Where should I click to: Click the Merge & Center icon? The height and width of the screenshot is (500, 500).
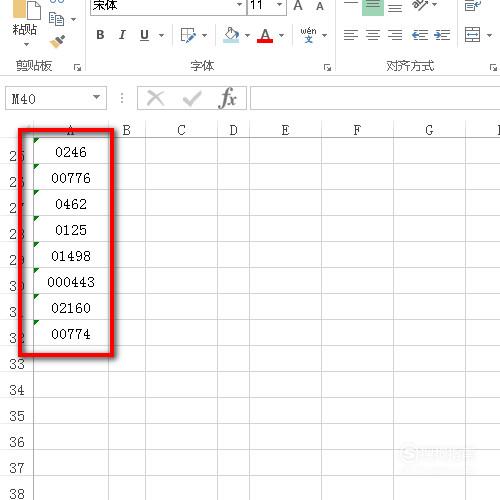(x=473, y=35)
